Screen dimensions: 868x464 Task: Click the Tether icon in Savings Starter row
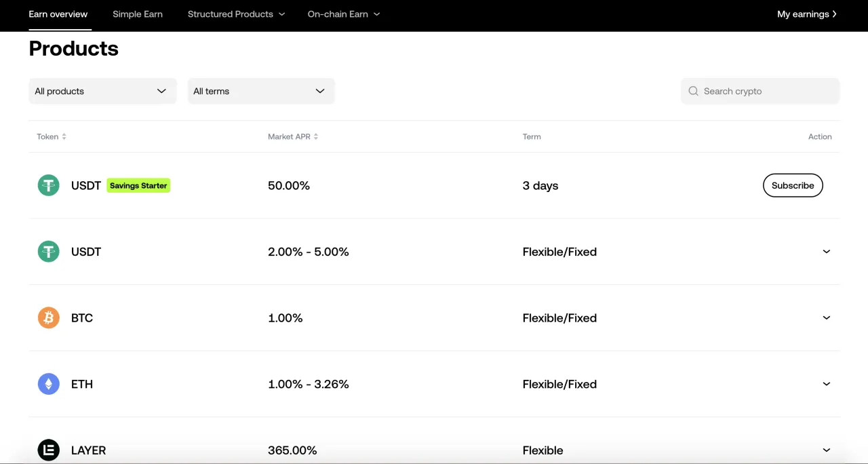[x=48, y=185]
